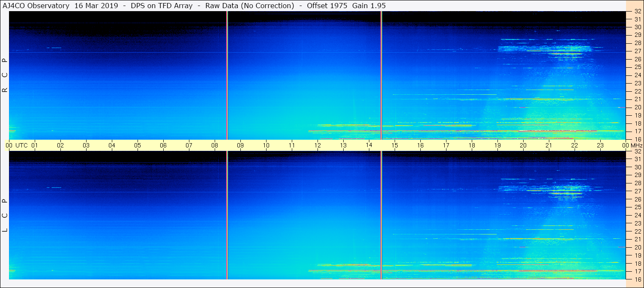Click 20 MHz label on RCP frequency scale
This screenshot has width=644, height=288.
pyautogui.click(x=638, y=107)
